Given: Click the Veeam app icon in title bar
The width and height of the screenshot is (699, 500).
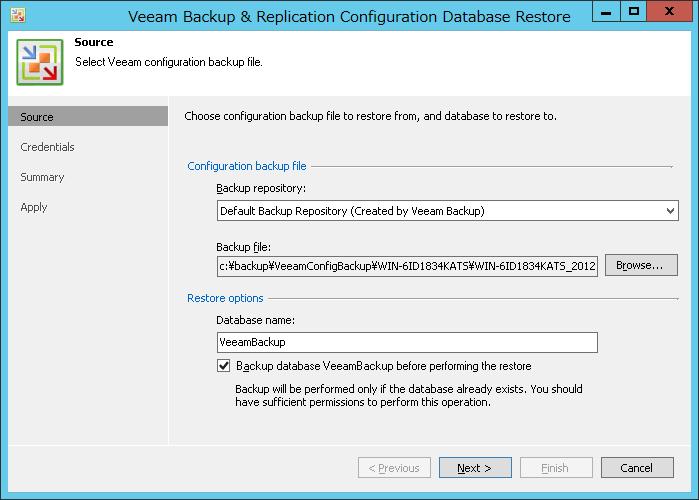Looking at the screenshot, I should tap(18, 15).
